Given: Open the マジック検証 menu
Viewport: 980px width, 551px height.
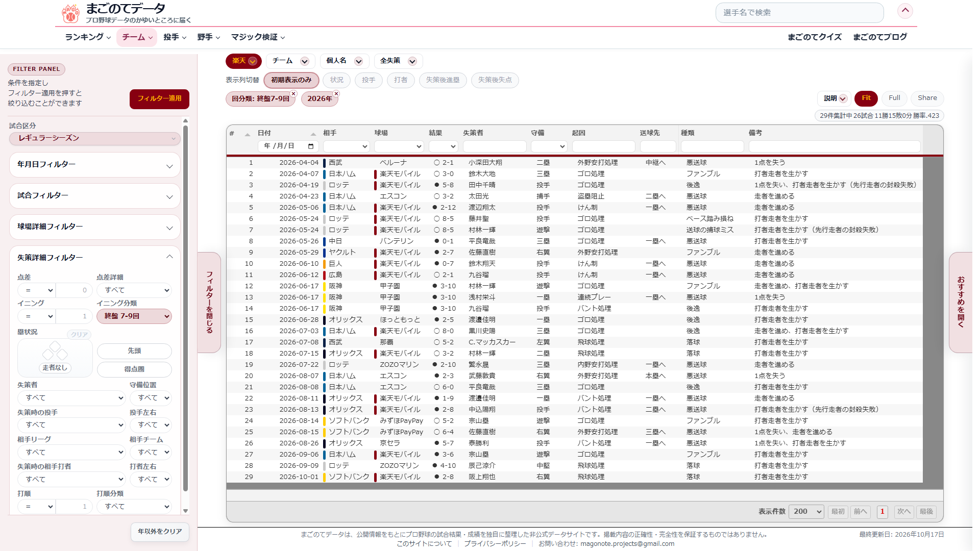Looking at the screenshot, I should tap(258, 37).
